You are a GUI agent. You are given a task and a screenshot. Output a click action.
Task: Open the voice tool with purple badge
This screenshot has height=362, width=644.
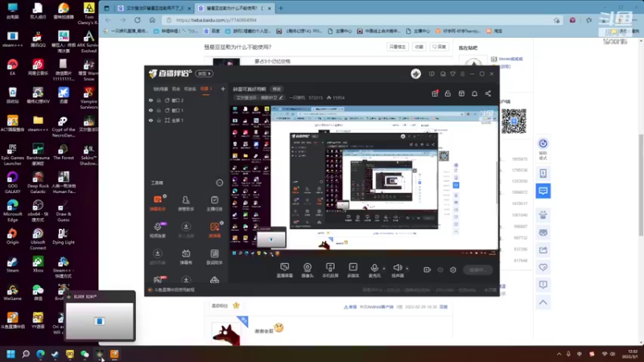[x=158, y=230]
